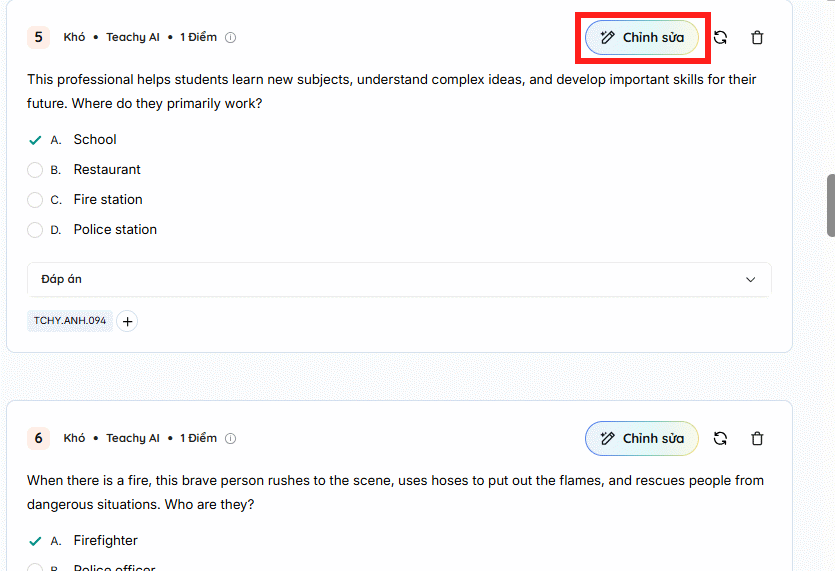Click the green checkmark beside School
The height and width of the screenshot is (571, 835).
point(35,140)
